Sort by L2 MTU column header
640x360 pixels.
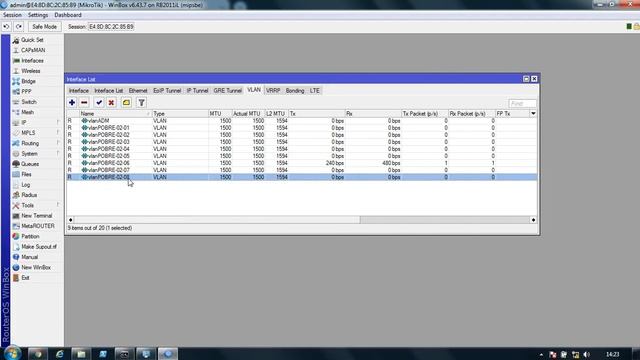coord(276,113)
